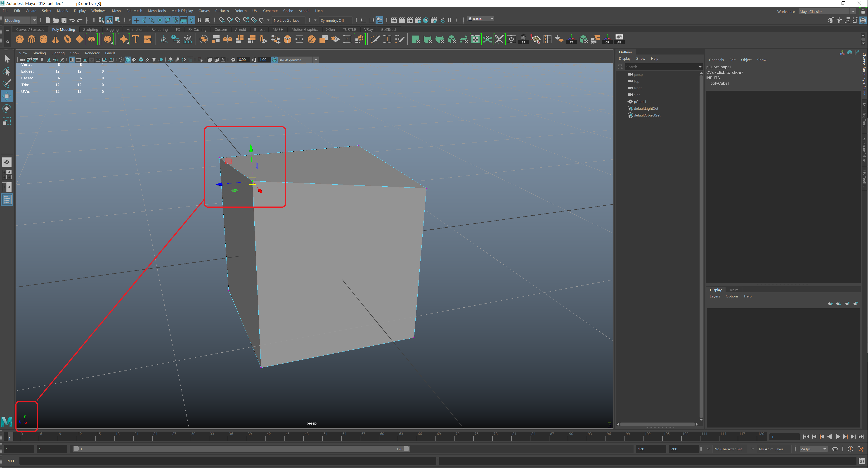868x468 pixels.
Task: Click the Freeze Transformations 0,0,0 icon
Action: pyautogui.click(x=188, y=39)
